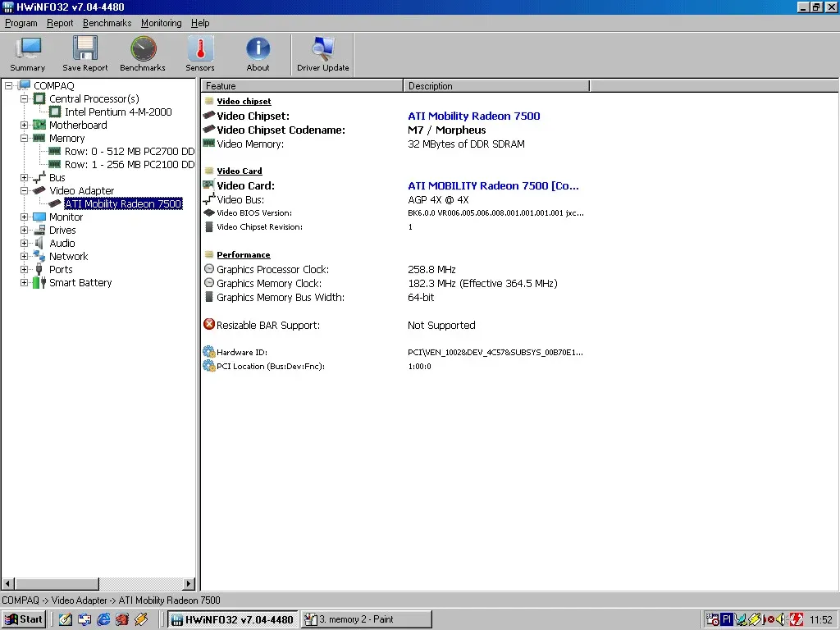Open the Help menu
Screen dimensions: 840x630
pos(200,23)
